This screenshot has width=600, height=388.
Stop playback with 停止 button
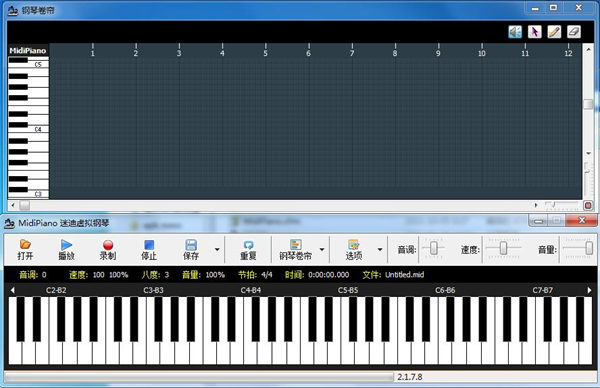[149, 250]
